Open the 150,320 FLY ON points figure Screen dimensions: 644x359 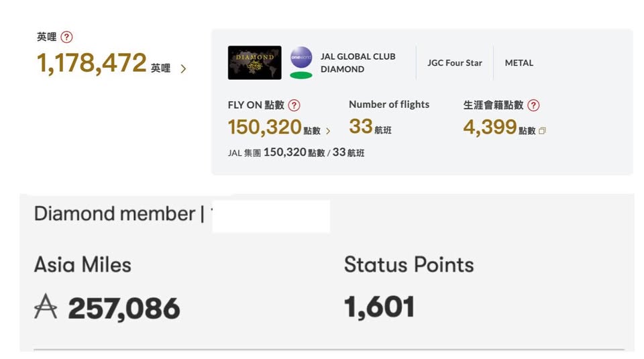pos(264,127)
